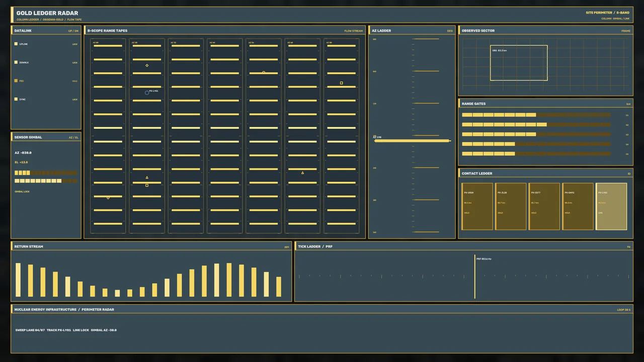Toggle the SYNC status indicator square
Screen dimensions: 644x362
(x=16, y=99)
